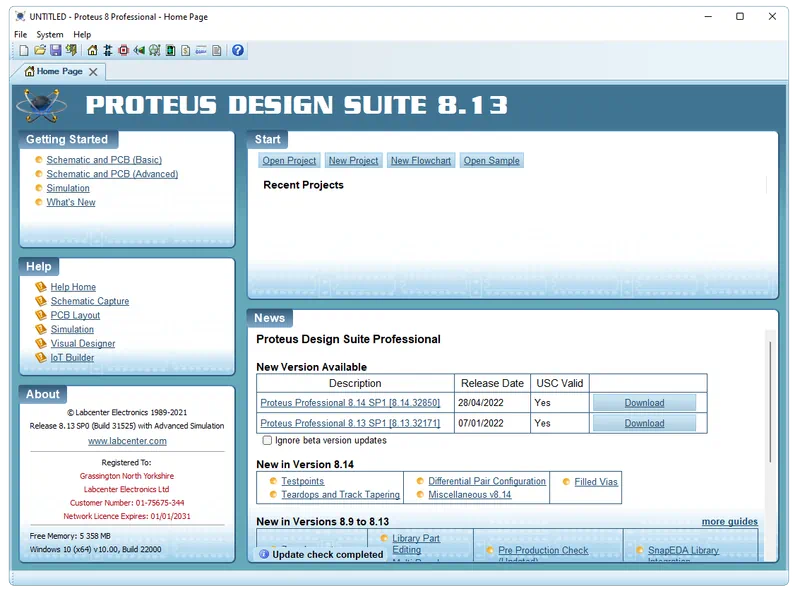
Task: Open Teardops and Track Tapering link
Action: point(340,495)
